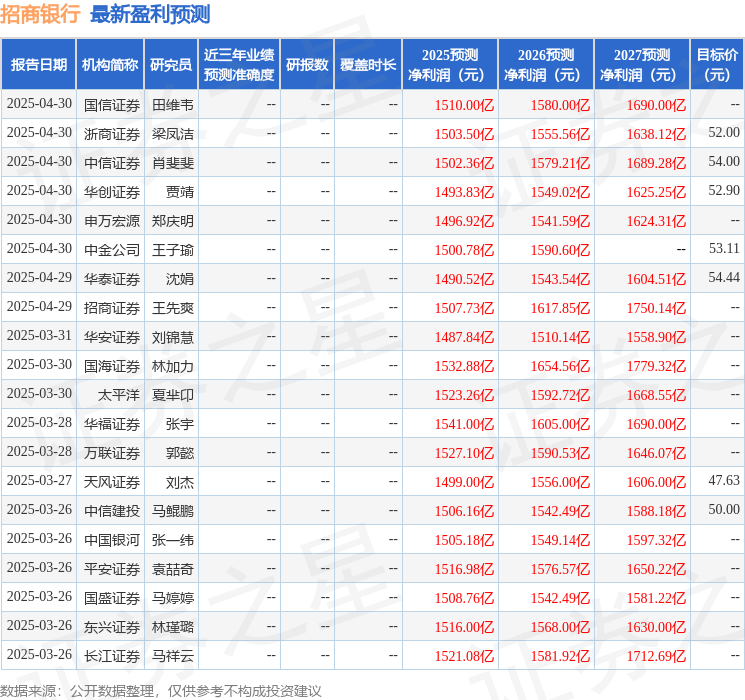Open analyst 梁凤洁 in the table

[x=173, y=133]
